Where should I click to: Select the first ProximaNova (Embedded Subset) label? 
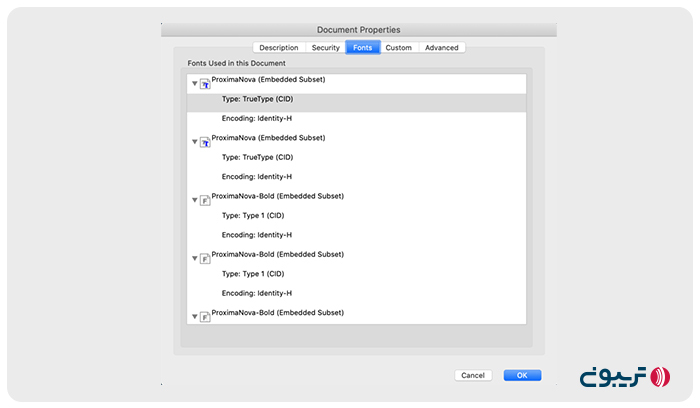(268, 79)
